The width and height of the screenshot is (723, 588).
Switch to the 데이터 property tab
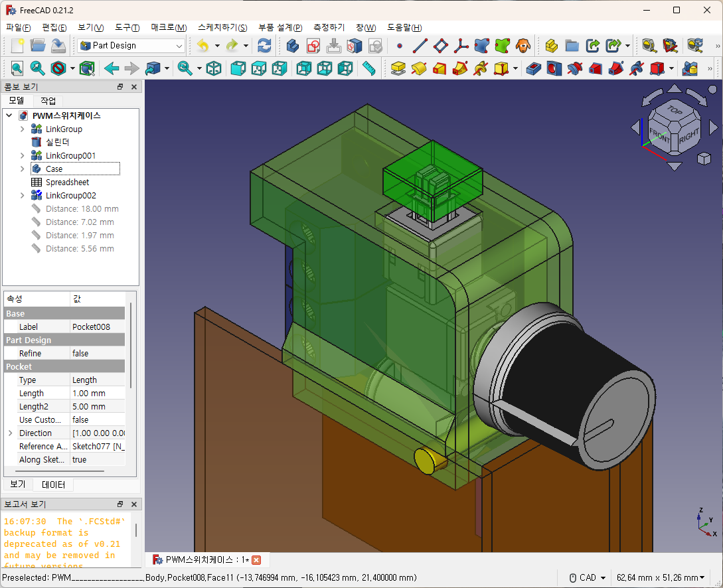click(54, 484)
